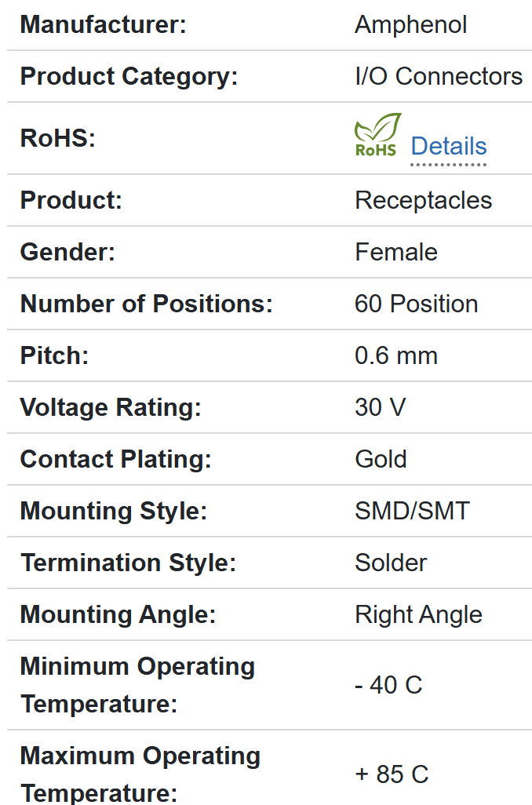
Task: Click the green RoHS leaf icon
Action: 377,135
